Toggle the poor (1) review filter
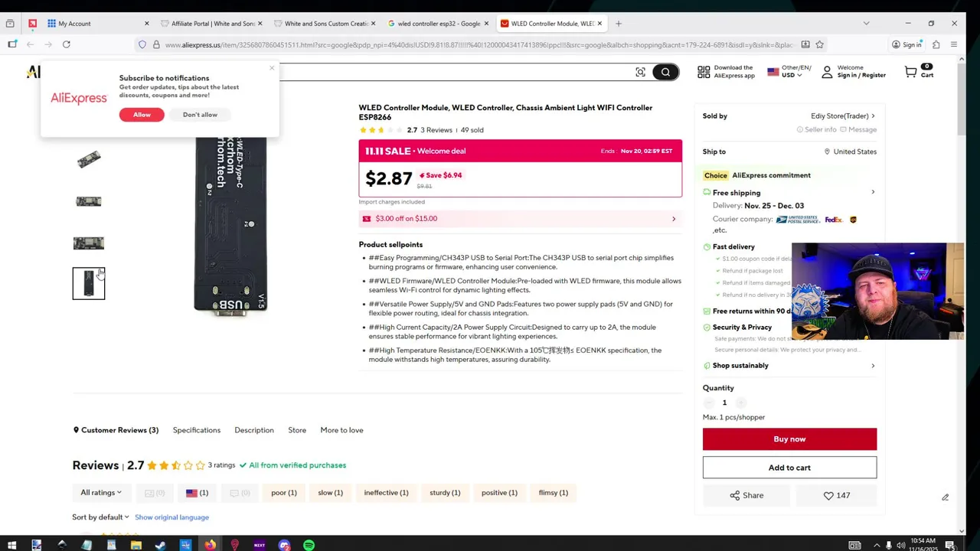 coord(284,493)
